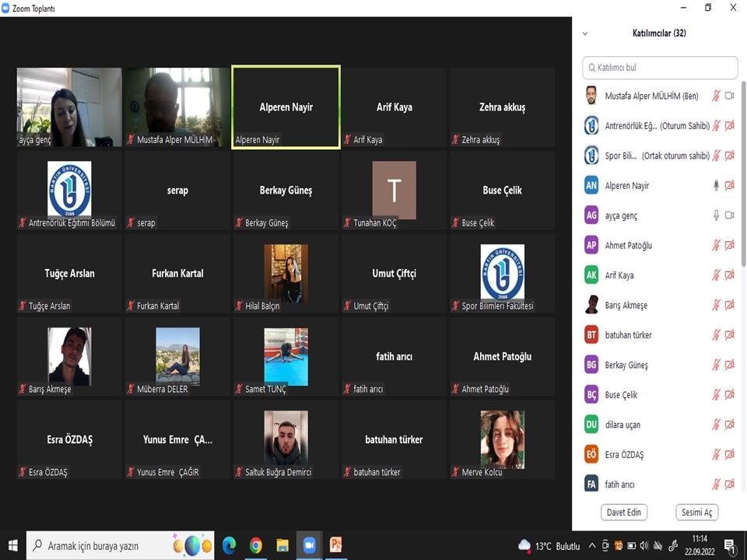Screen dimensions: 747x560
Task: Click the muted microphone icon for Mustafa Alper MÜLHİM
Action: [x=716, y=96]
